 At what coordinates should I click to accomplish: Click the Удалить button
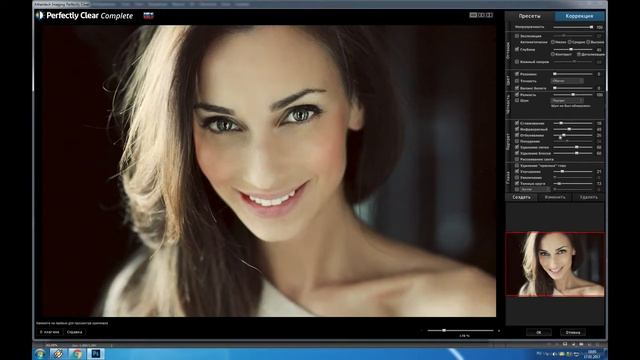pos(589,197)
